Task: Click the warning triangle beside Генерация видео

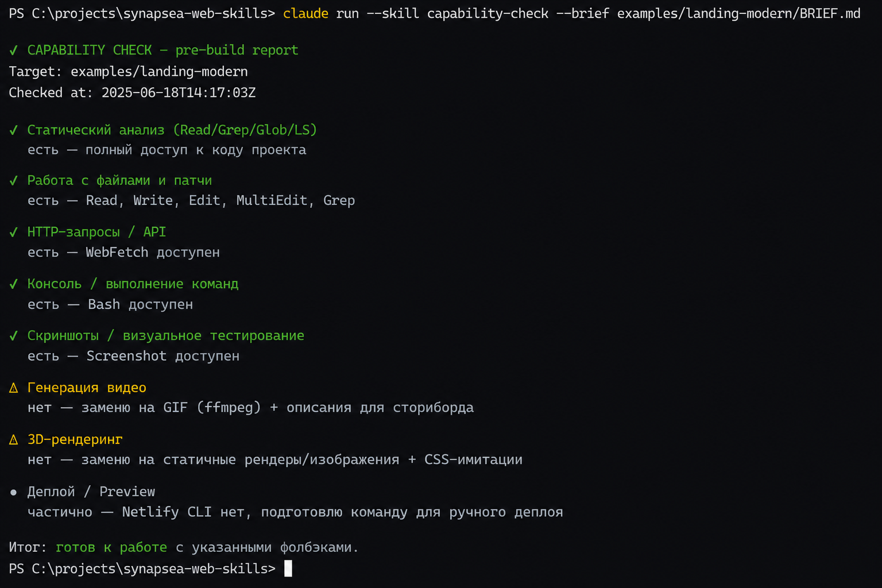Action: pyautogui.click(x=14, y=388)
